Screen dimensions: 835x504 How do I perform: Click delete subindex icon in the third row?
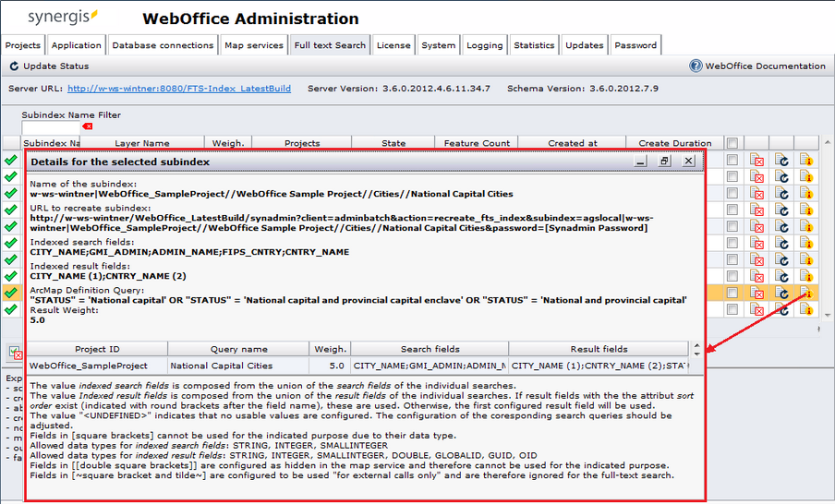pos(756,193)
